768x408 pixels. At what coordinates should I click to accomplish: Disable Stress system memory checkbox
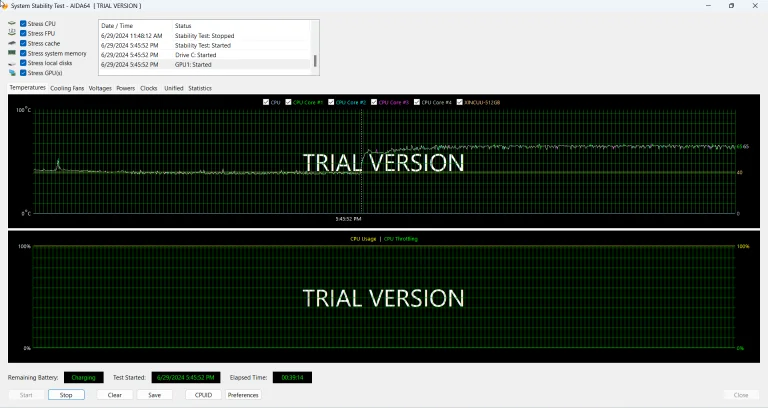click(x=23, y=53)
